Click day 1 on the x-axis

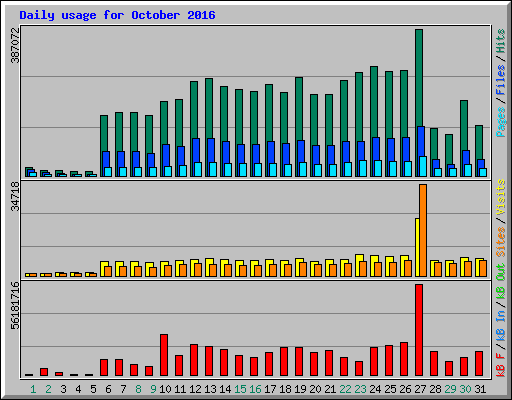coord(33,389)
